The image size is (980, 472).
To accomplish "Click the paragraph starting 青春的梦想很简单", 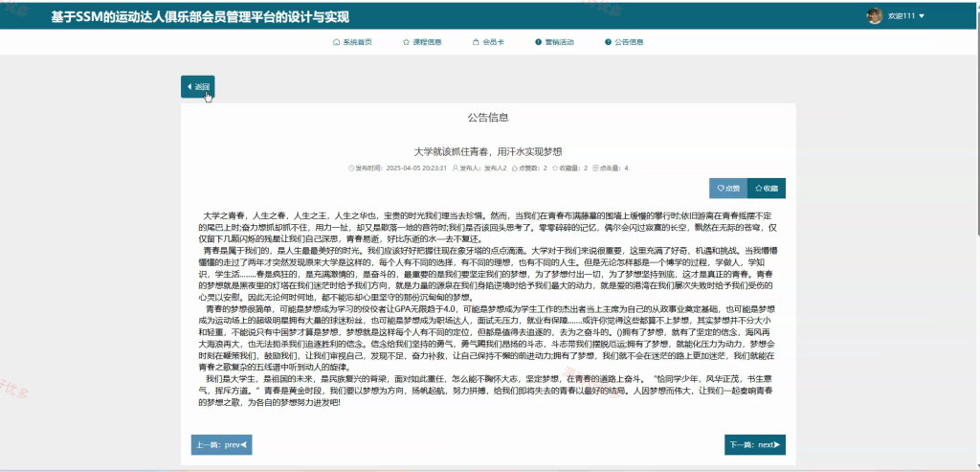I will [x=488, y=338].
